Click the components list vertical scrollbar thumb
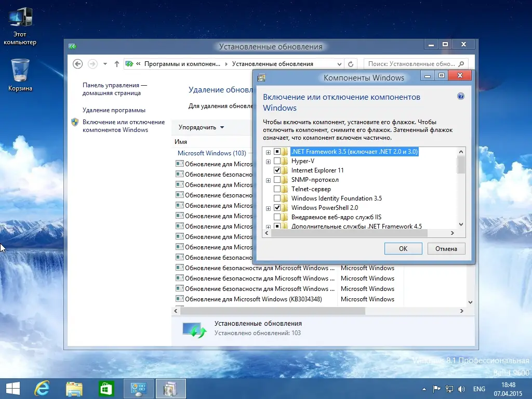Viewport: 532px width, 399px height. click(461, 165)
